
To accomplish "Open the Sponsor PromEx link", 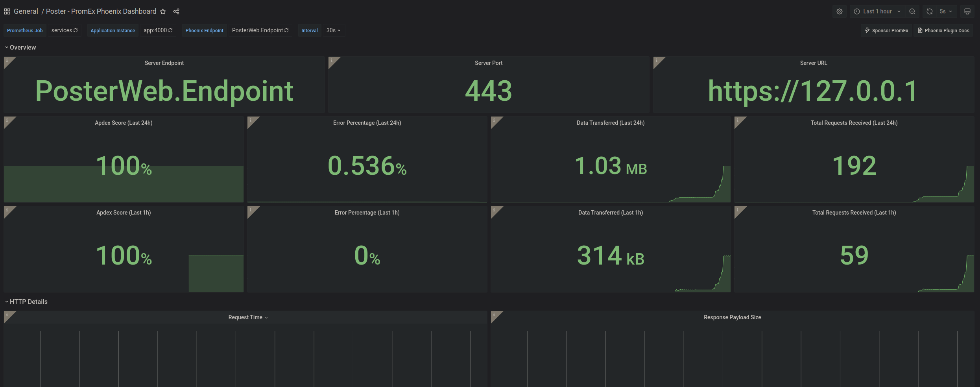I will 886,30.
